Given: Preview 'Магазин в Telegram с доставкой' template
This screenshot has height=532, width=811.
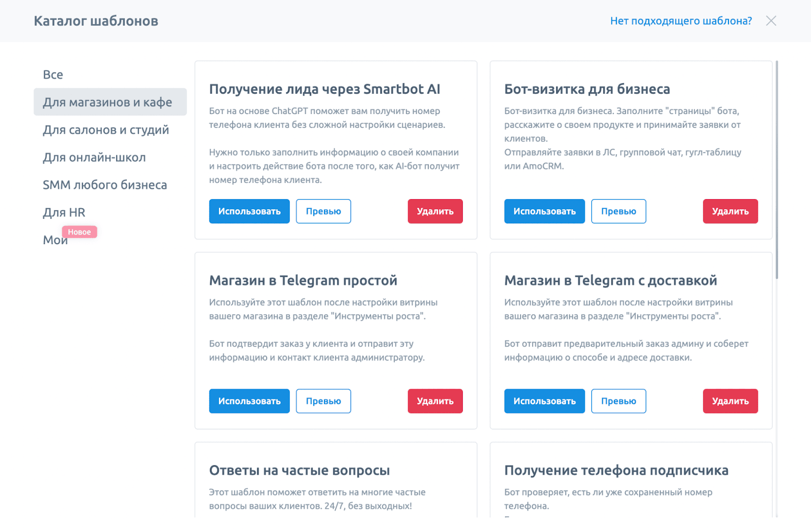Looking at the screenshot, I should (x=618, y=401).
